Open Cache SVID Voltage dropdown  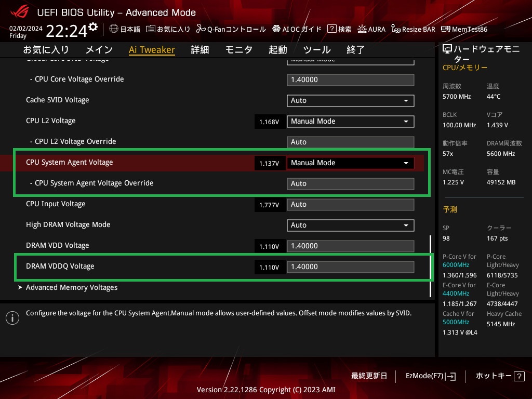pos(351,100)
